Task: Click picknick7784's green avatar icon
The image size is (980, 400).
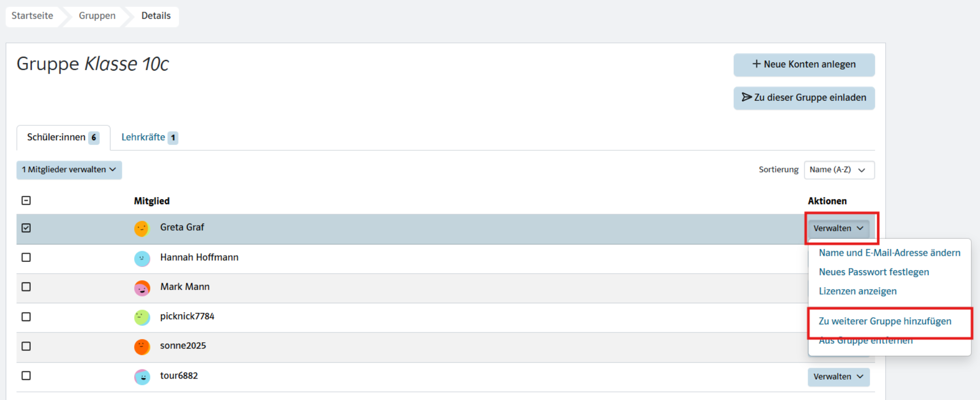Action: pos(142,318)
